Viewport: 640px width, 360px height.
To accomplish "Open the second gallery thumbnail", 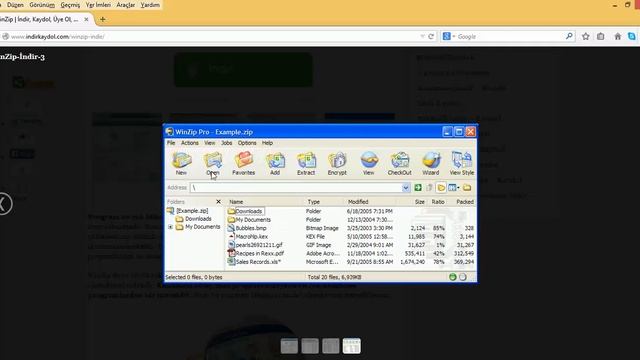I will tap(310, 346).
